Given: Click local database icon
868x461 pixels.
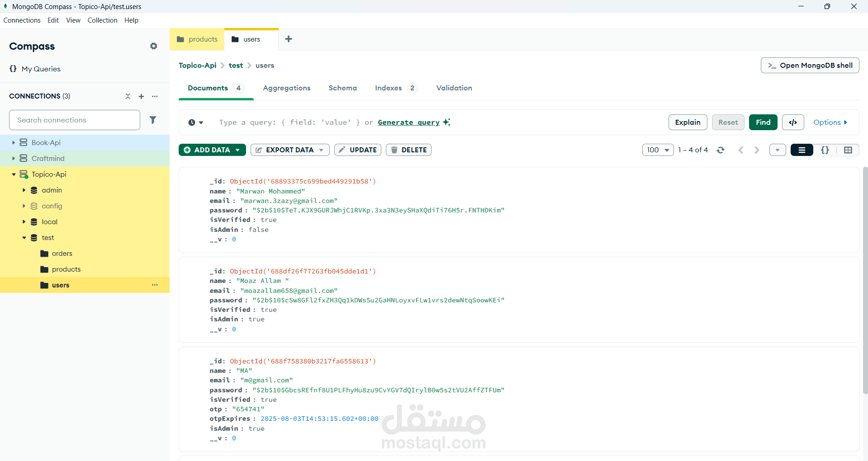Looking at the screenshot, I should 34,222.
